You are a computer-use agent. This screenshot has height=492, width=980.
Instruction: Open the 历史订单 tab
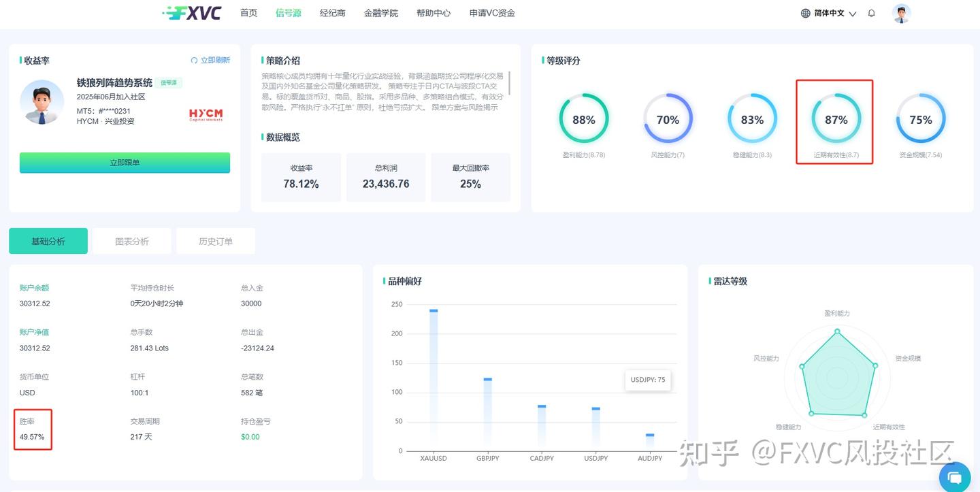click(215, 240)
